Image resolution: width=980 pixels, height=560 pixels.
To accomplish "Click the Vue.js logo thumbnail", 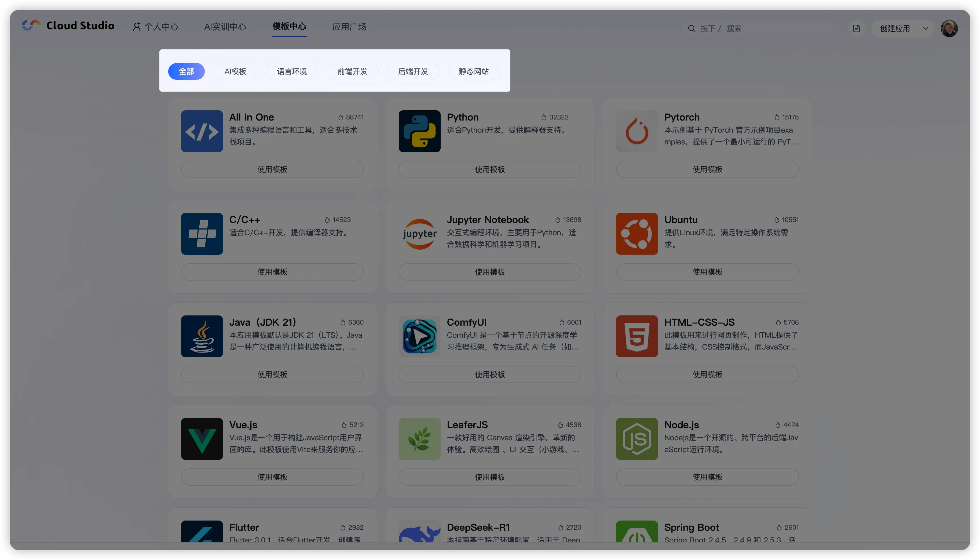I will [202, 439].
